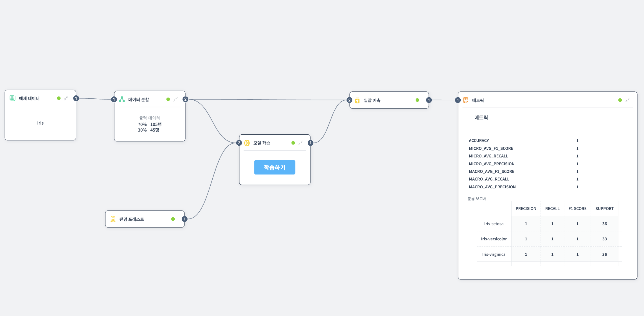644x316 pixels.
Task: Click the 데이터 분할 split icon
Action: pyautogui.click(x=122, y=99)
